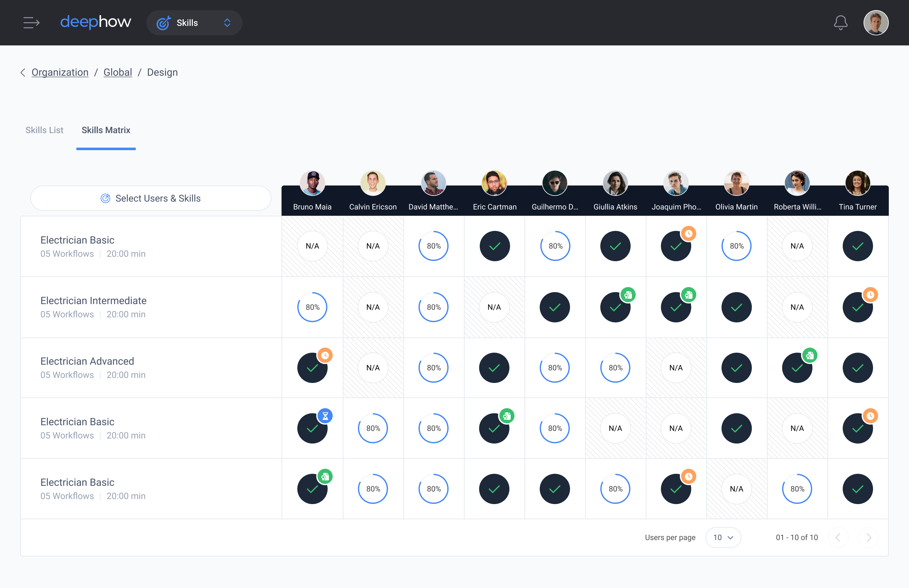The image size is (909, 588).
Task: Click Roberta's 80% progress ring in last row
Action: point(797,489)
